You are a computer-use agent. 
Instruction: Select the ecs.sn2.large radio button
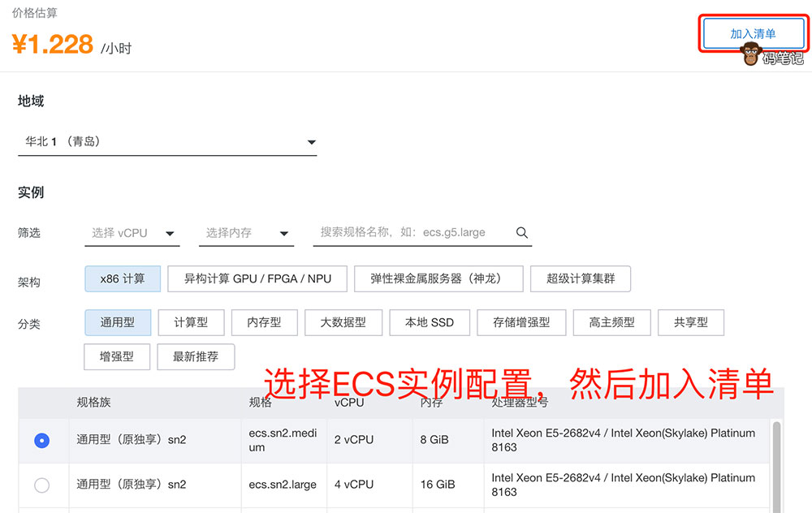41,485
